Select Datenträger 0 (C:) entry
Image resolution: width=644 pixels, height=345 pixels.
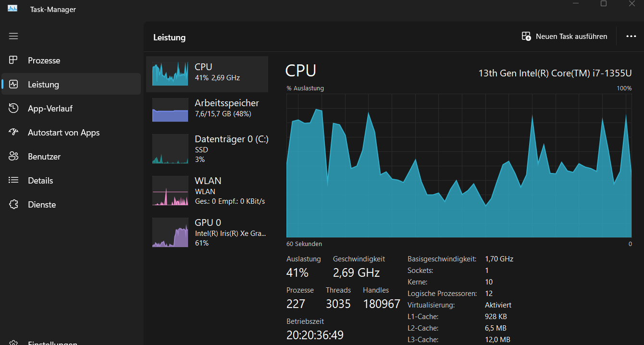(x=207, y=148)
